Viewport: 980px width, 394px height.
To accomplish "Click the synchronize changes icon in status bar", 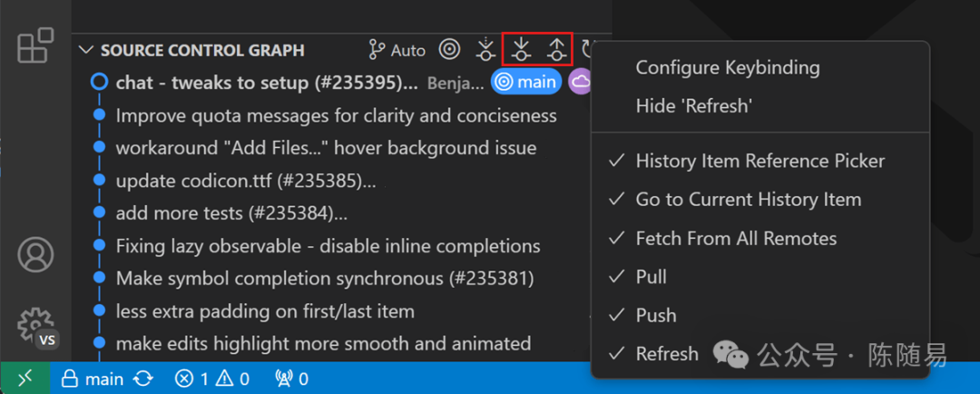I will click(x=143, y=379).
